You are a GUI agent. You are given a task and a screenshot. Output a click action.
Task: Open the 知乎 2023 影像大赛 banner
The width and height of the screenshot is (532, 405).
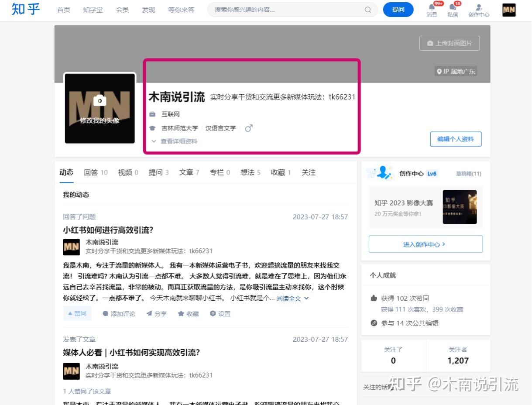426,207
